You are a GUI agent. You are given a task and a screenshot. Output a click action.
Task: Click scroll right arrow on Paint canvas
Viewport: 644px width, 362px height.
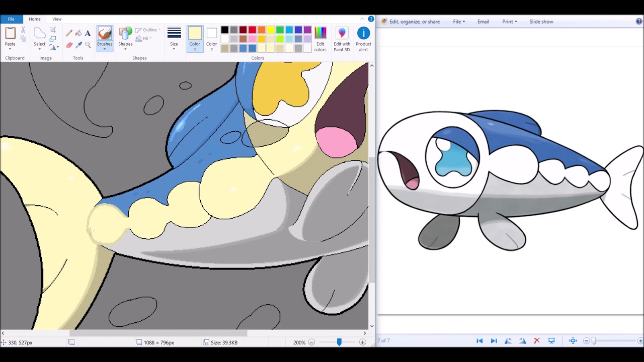coord(365,333)
